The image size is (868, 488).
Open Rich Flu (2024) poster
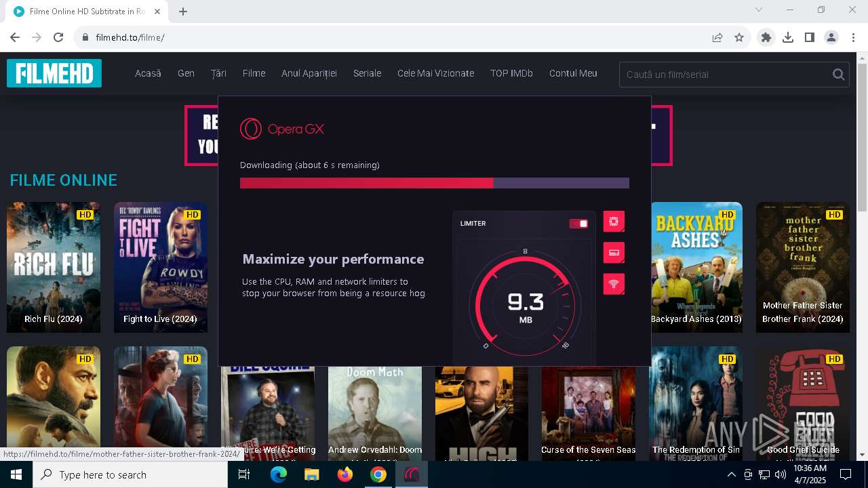pos(54,267)
